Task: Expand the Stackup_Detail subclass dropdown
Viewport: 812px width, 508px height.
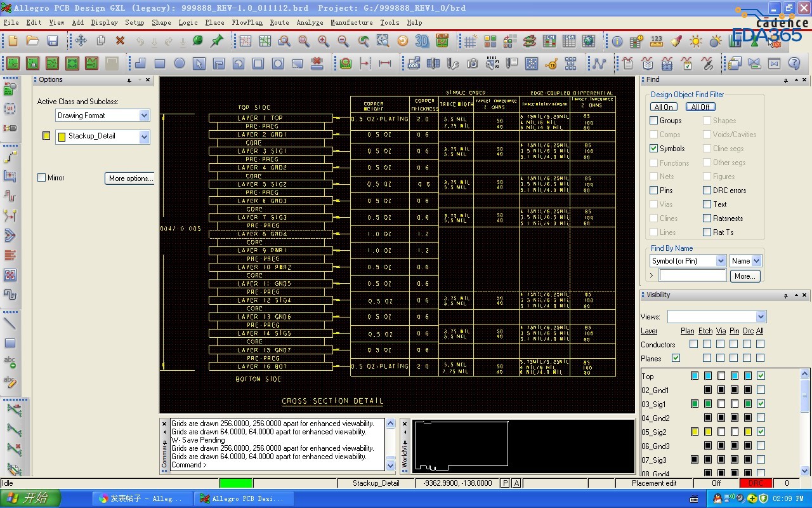Action: pyautogui.click(x=144, y=137)
